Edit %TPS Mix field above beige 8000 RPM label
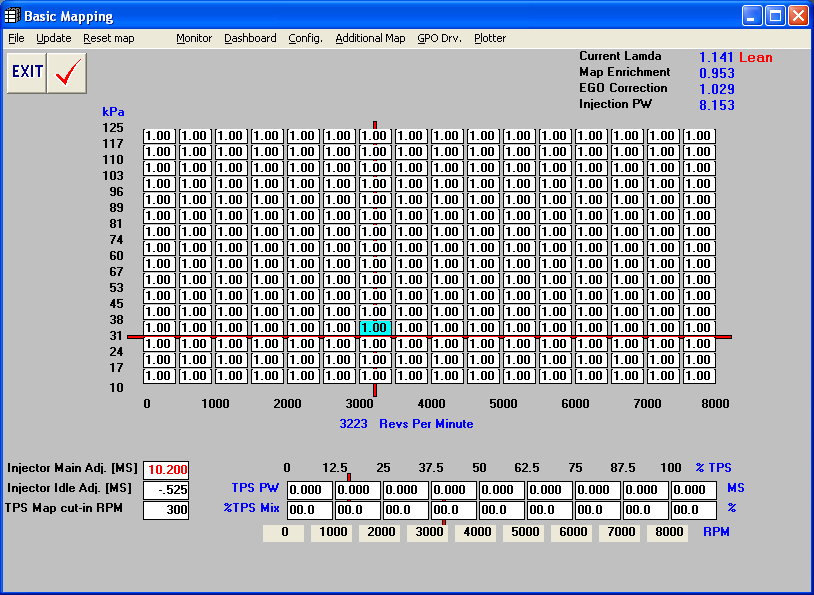The image size is (814, 595). [694, 510]
